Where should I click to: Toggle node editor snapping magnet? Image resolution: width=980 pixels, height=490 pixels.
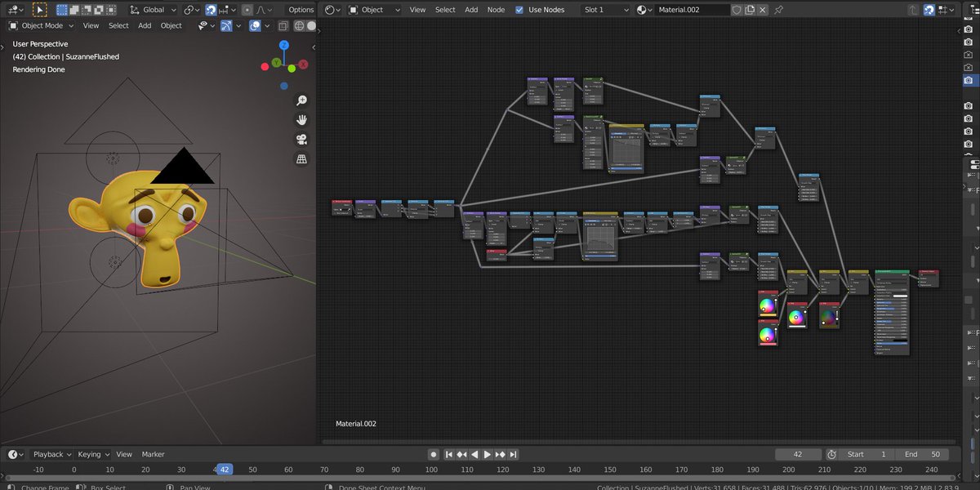tap(929, 10)
